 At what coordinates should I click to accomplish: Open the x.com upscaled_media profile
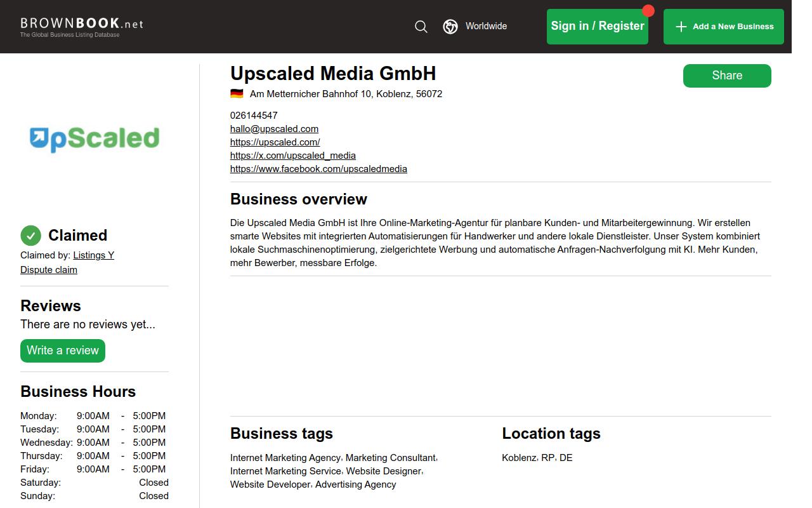coord(292,156)
